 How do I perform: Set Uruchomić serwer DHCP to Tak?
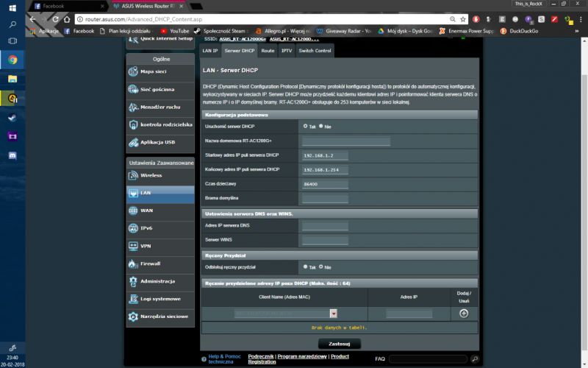(305, 126)
